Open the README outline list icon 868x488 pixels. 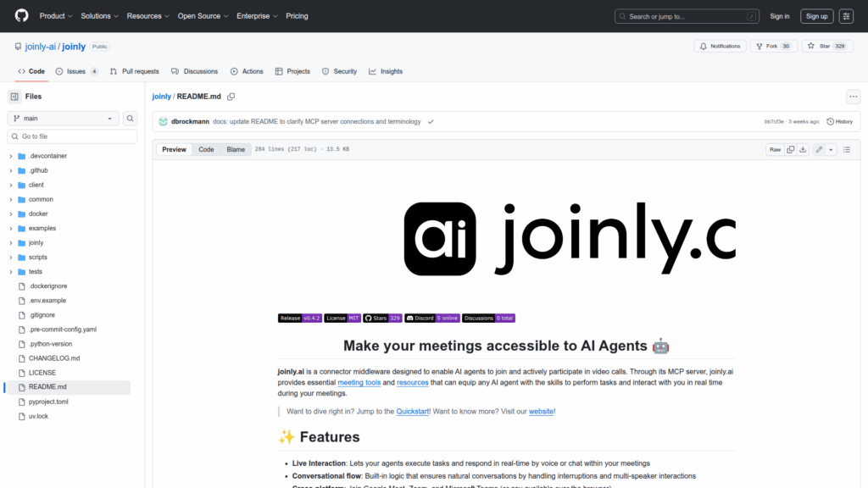(x=847, y=149)
